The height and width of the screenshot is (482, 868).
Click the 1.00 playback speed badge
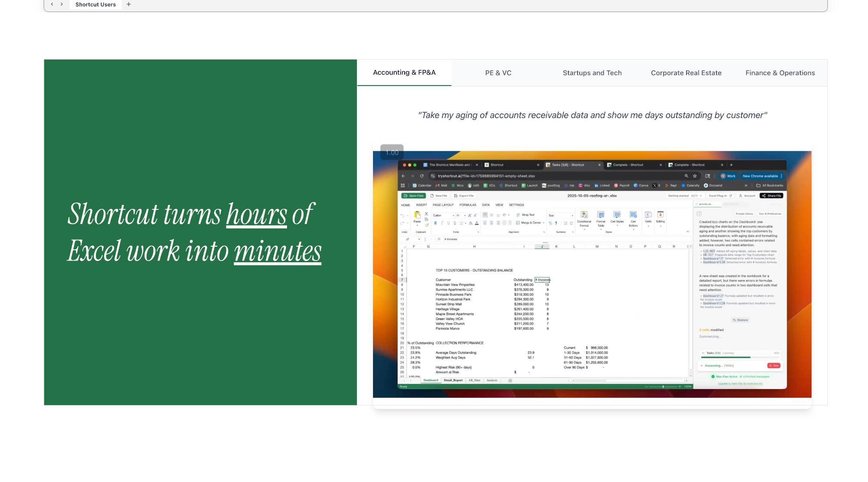point(392,152)
